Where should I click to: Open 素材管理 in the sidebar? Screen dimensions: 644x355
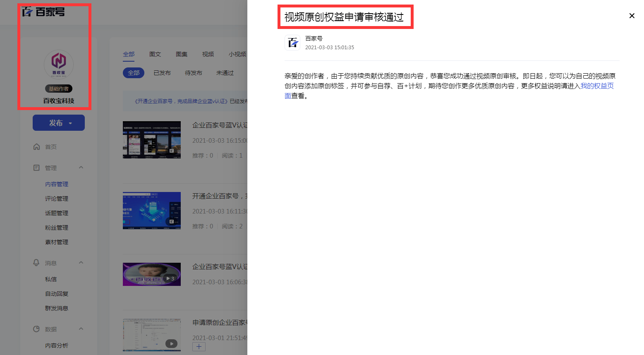tap(57, 242)
